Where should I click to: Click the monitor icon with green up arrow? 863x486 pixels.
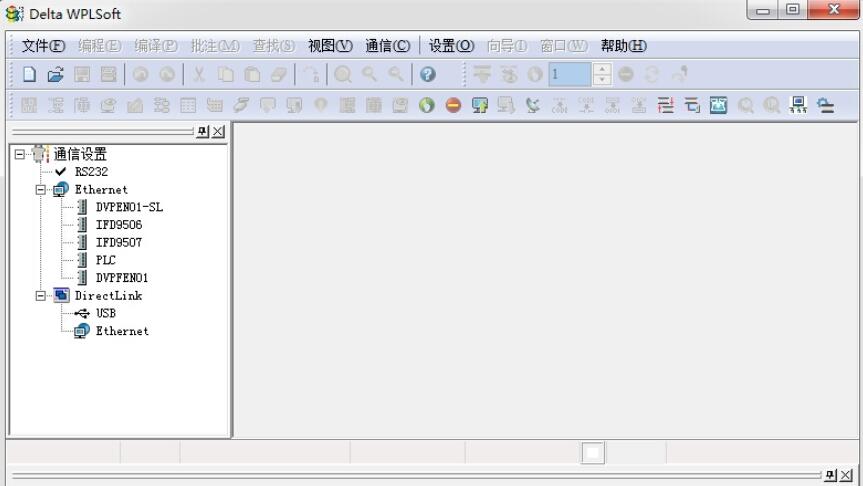[x=479, y=105]
